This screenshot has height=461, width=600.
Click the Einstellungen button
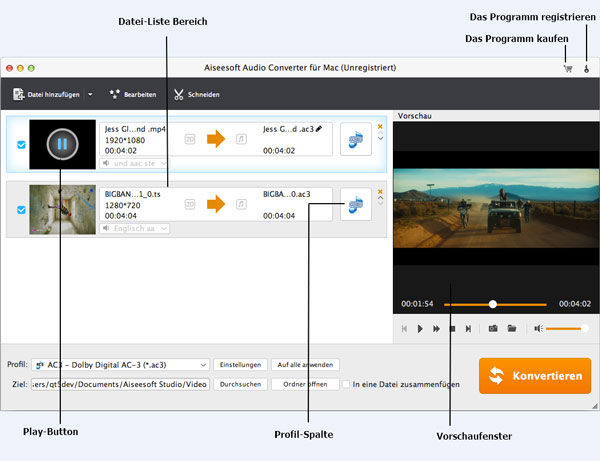pos(240,365)
